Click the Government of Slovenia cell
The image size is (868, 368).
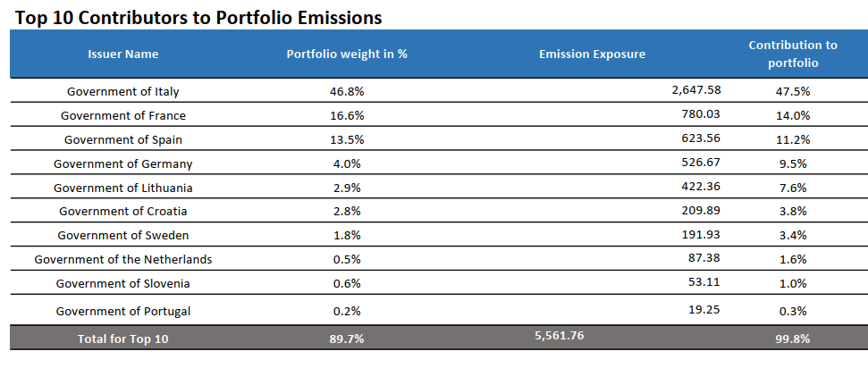coord(123,283)
